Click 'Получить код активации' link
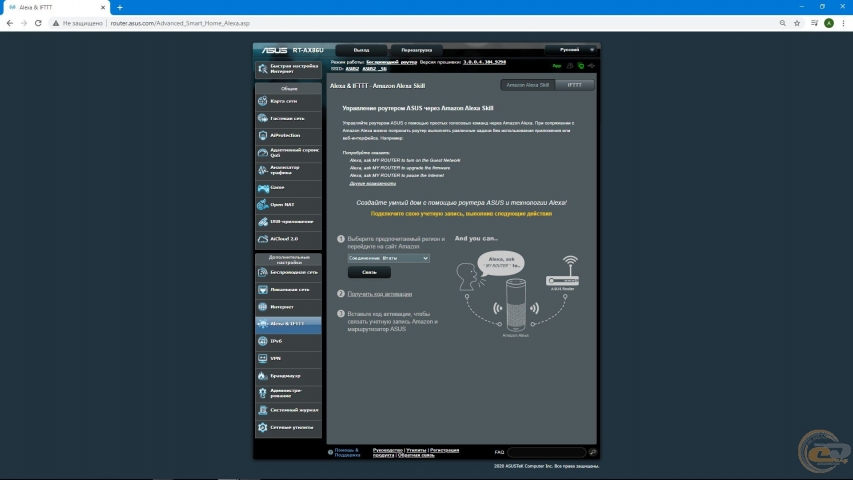This screenshot has width=853, height=480. coord(380,294)
